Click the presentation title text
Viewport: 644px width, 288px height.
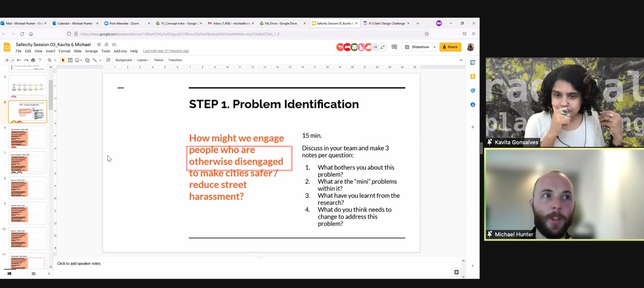(54, 44)
